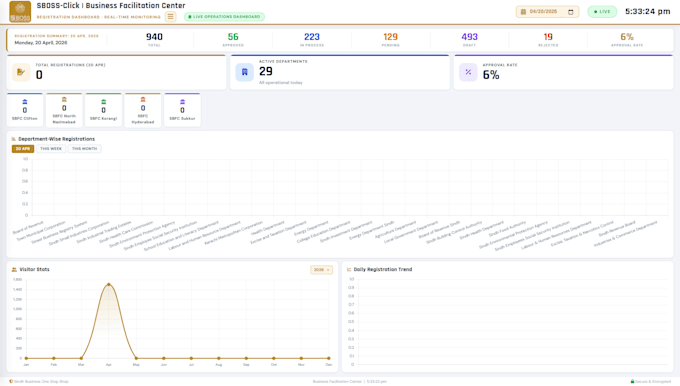Click the Dec data point on Visitor Stats
Screen dimensions: 680x386
tap(329, 358)
